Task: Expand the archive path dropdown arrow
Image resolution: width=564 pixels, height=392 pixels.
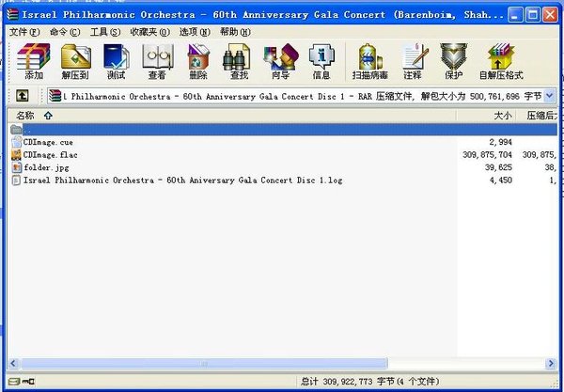Action: (550, 96)
